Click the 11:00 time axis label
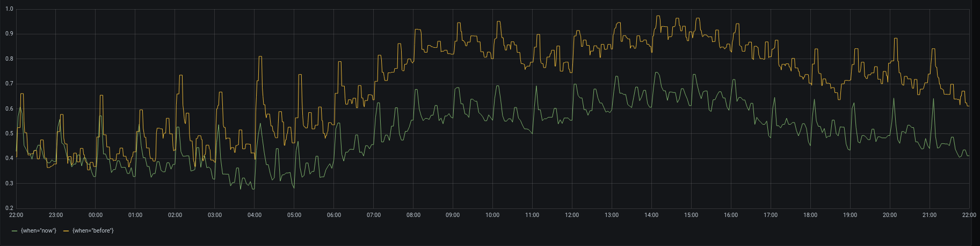This screenshot has height=246, width=980. point(532,215)
